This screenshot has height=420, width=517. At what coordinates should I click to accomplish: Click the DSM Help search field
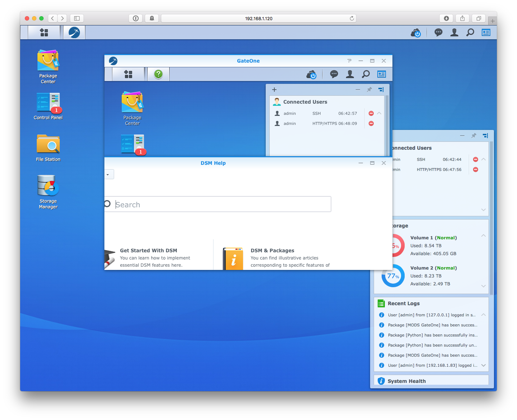(x=218, y=204)
